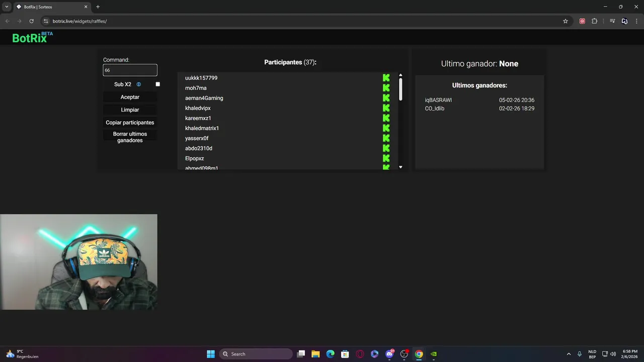Select participant Elpopxz
Image resolution: width=644 pixels, height=362 pixels.
pyautogui.click(x=194, y=158)
